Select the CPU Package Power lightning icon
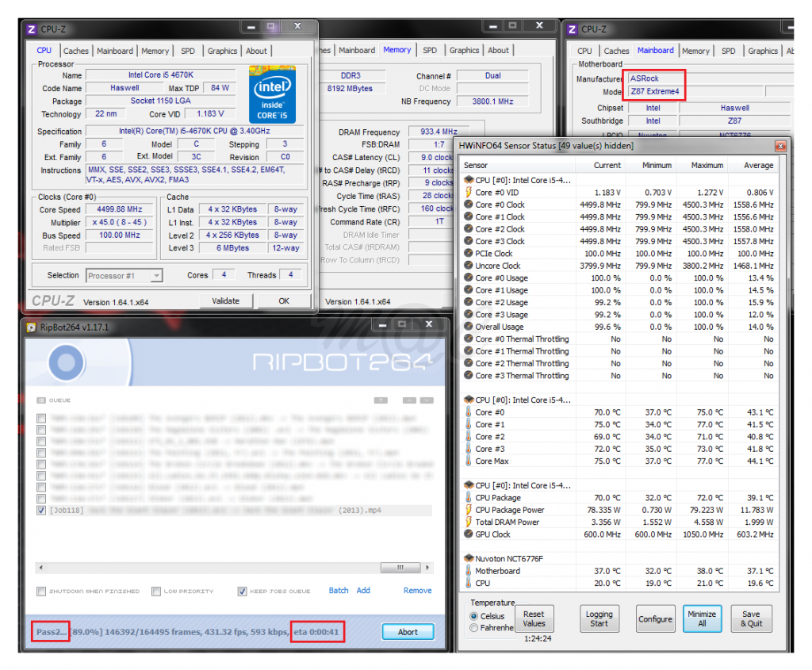 (469, 510)
